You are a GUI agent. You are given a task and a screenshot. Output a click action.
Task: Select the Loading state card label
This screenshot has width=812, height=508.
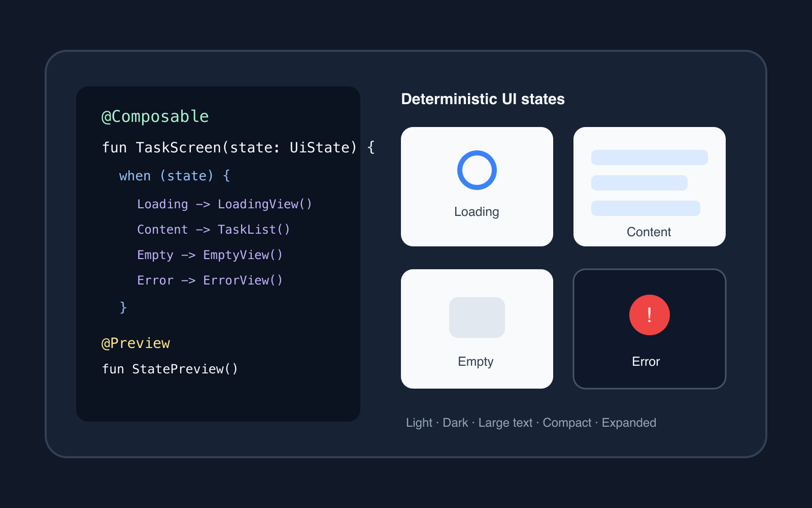pos(477,212)
